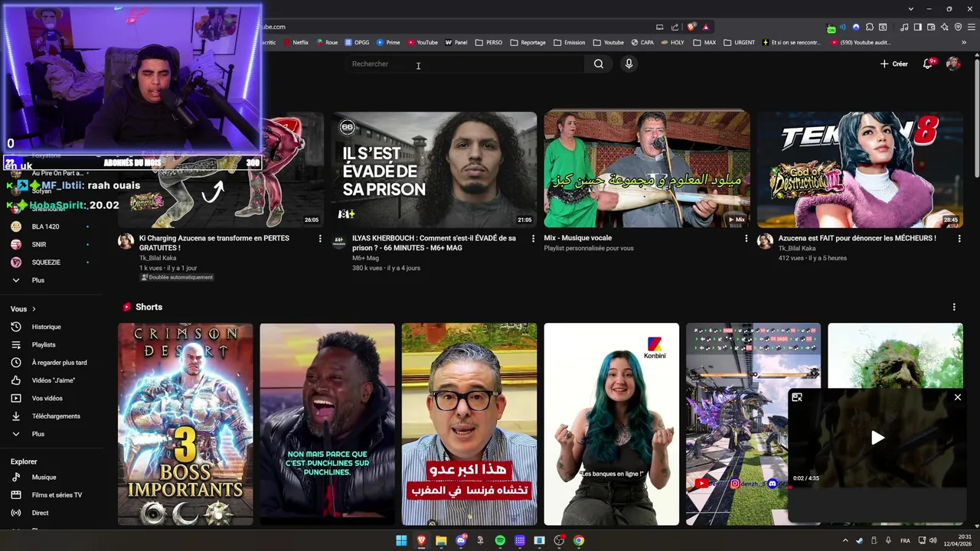This screenshot has height=551, width=980.
Task: Open the Crimson Desert 3 Boss Importants short
Action: [x=185, y=424]
